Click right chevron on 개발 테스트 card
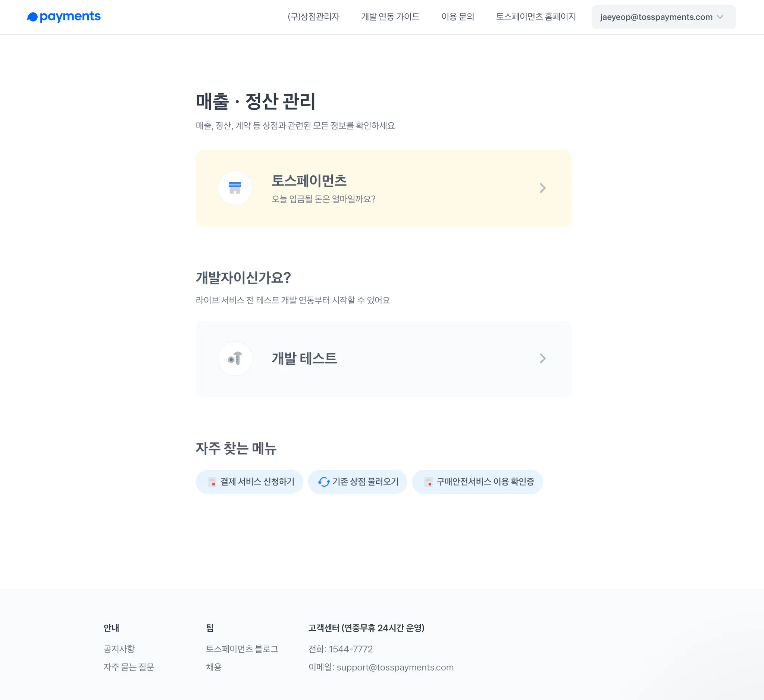This screenshot has height=700, width=764. (x=543, y=358)
